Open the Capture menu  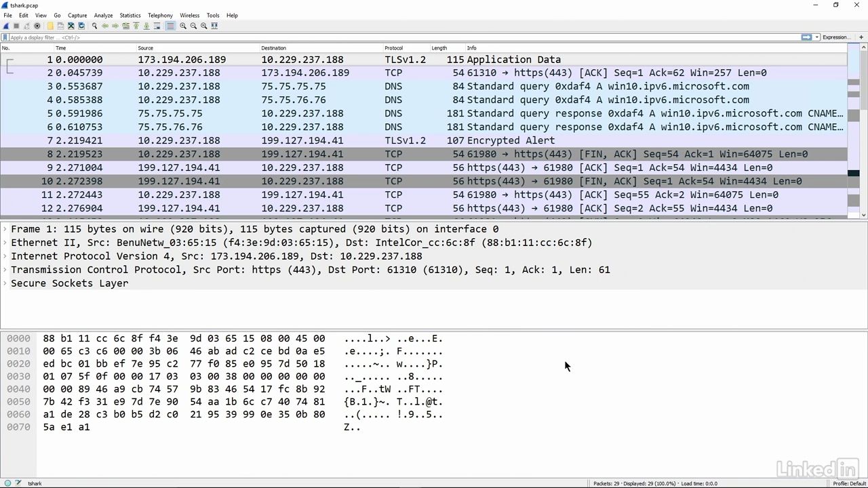click(77, 15)
